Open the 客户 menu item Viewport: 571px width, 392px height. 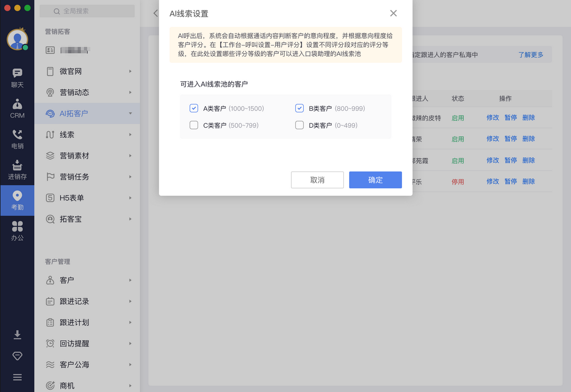(87, 280)
